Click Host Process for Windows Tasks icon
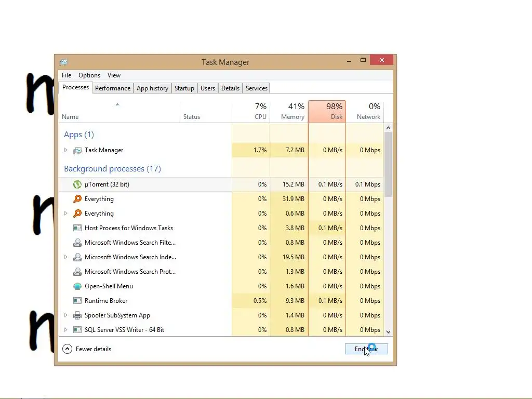 77,228
